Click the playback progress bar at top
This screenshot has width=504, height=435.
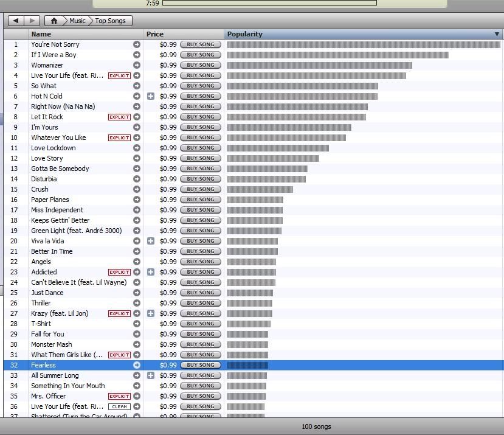click(x=269, y=3)
